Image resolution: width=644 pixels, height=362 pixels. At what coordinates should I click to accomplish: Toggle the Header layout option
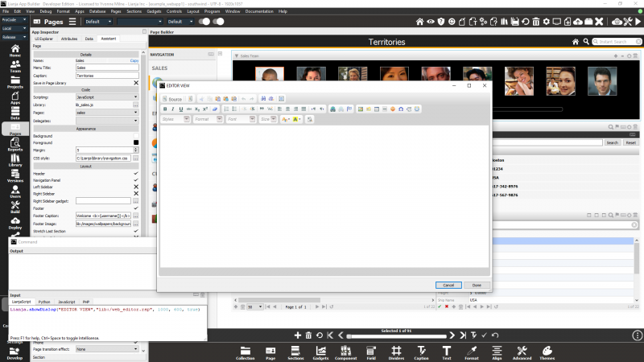click(136, 174)
